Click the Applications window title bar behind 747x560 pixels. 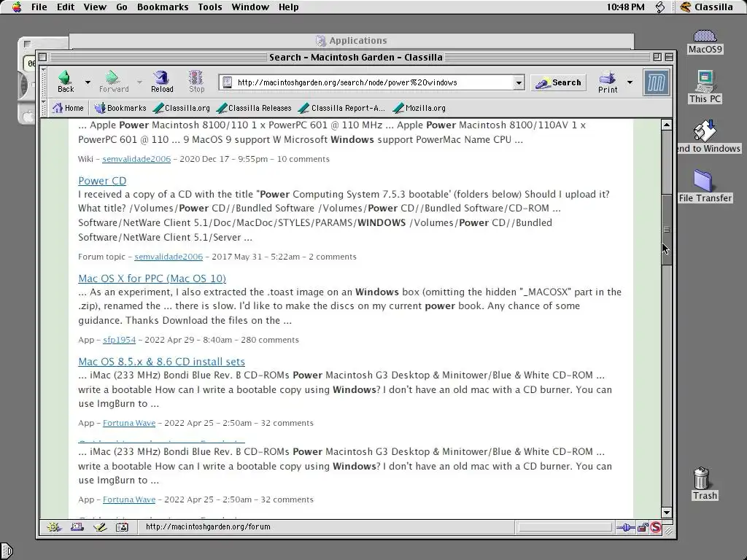pos(352,41)
